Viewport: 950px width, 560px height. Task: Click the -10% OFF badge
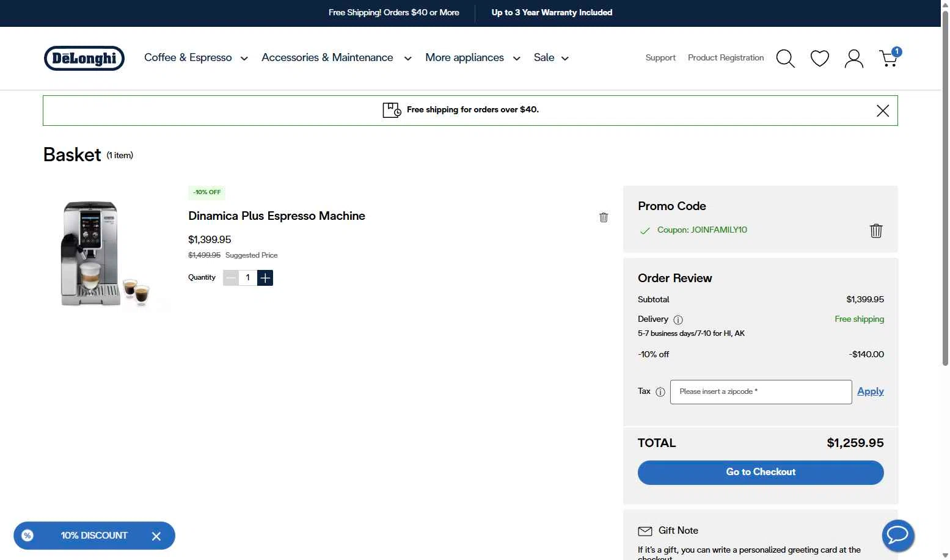pyautogui.click(x=206, y=192)
